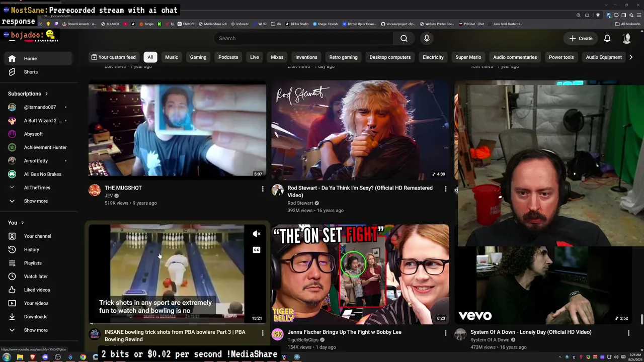Screen dimensions: 644x362
Task: Open the Watch later clock icon
Action: [x=12, y=277]
